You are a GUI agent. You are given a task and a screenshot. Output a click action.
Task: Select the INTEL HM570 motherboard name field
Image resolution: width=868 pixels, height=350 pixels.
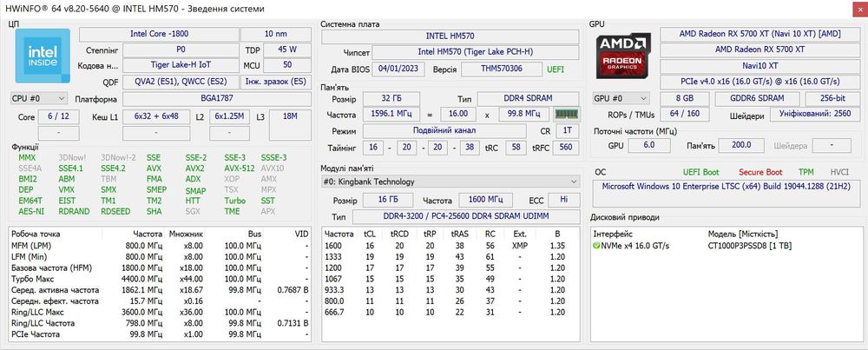point(450,36)
